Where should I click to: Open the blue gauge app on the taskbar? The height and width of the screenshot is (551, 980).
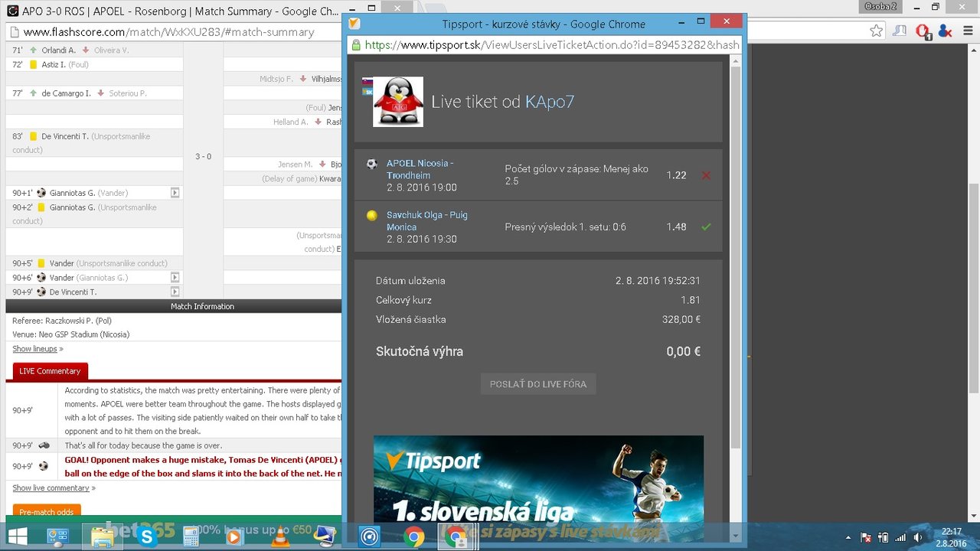370,537
